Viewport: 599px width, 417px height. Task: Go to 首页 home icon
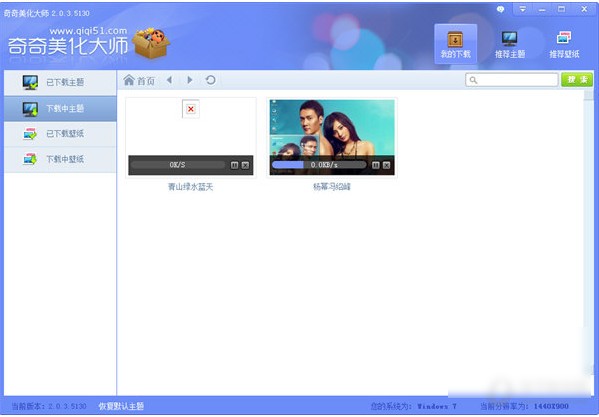tap(139, 81)
